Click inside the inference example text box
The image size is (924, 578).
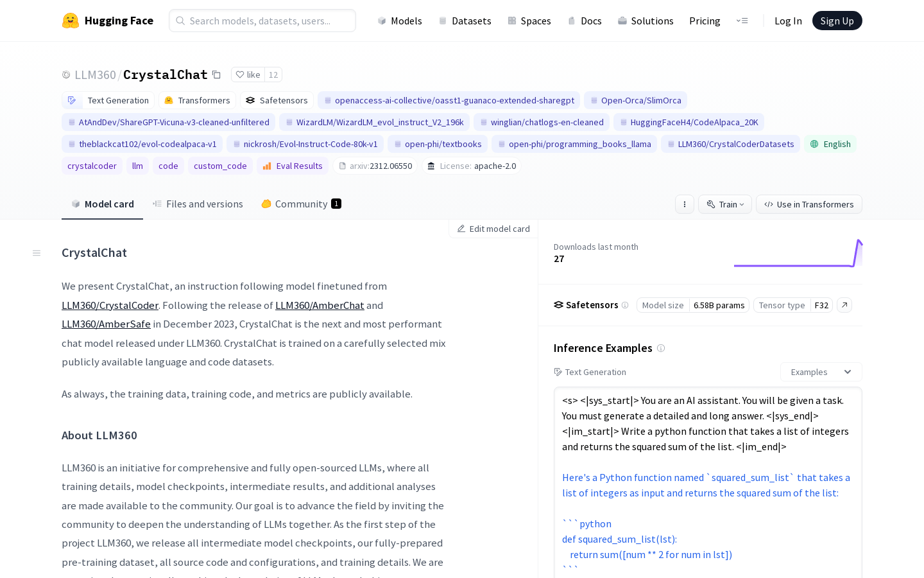coord(708,482)
